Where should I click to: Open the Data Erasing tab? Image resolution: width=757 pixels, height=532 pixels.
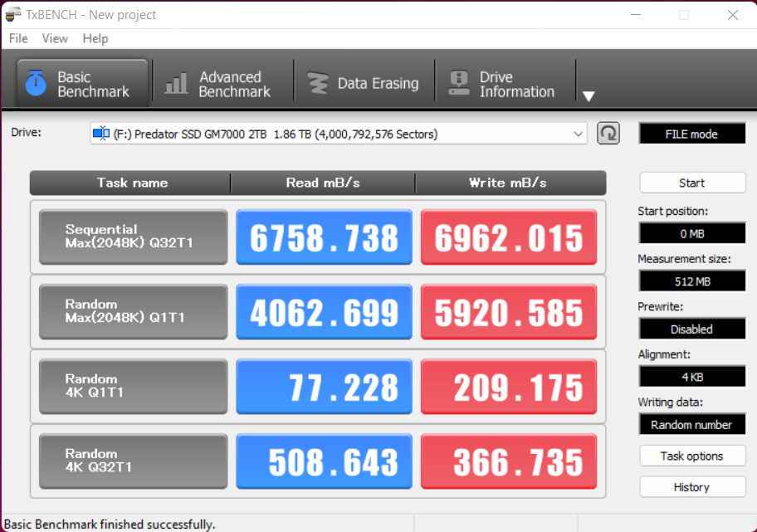pos(363,84)
